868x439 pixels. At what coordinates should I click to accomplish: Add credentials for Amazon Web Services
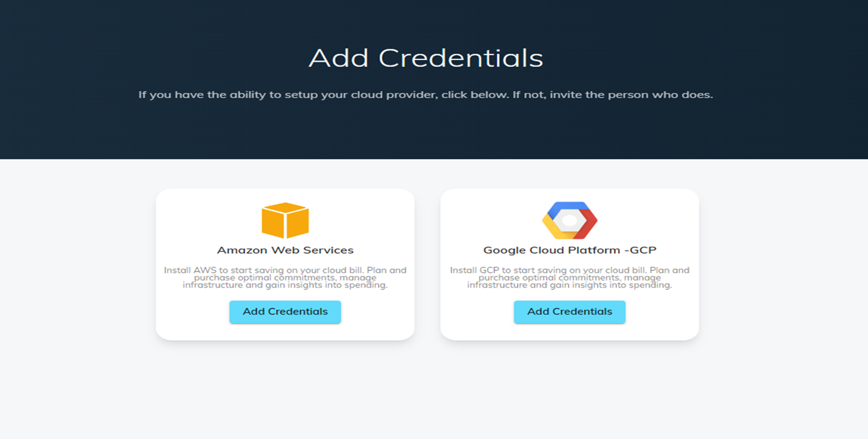pyautogui.click(x=285, y=311)
